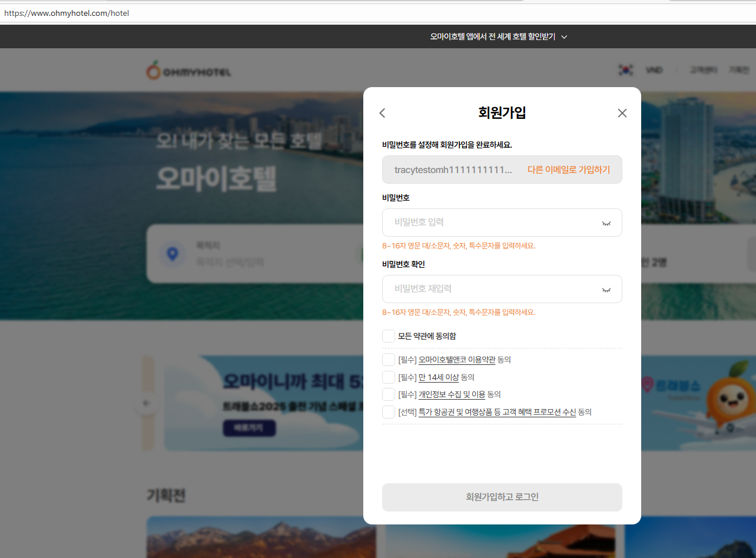Close the 회원가입 dialog with the X
Viewport: 756px width, 558px height.
tap(622, 113)
